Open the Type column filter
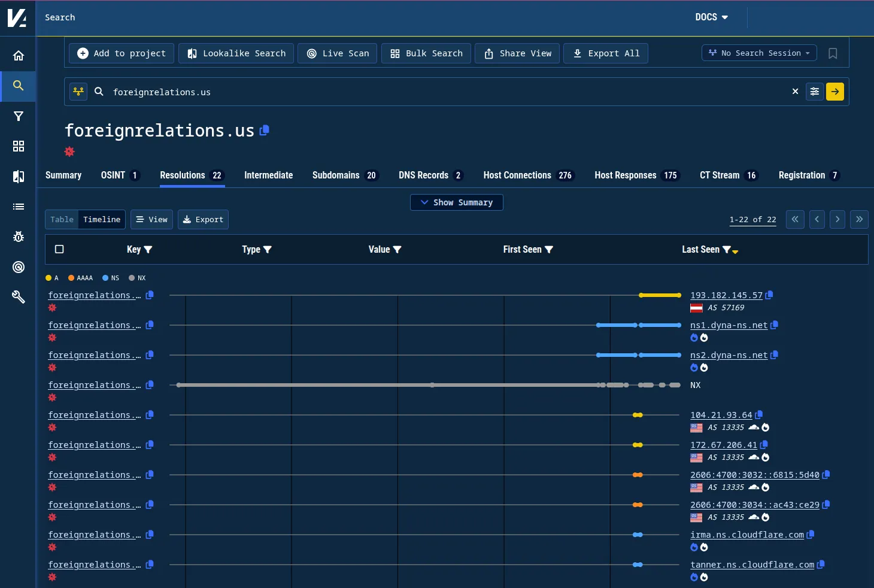Image resolution: width=874 pixels, height=588 pixels. [x=268, y=250]
